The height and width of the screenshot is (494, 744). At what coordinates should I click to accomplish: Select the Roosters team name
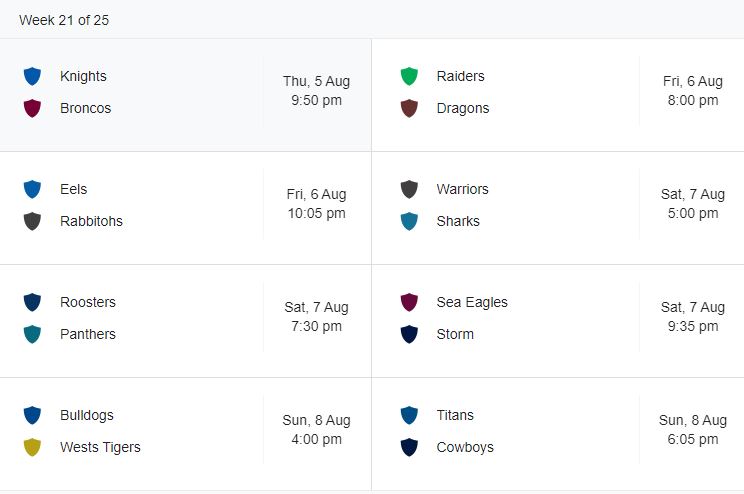point(88,302)
